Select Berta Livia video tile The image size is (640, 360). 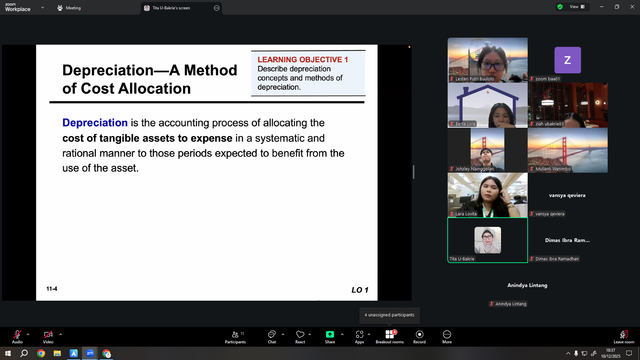487,105
